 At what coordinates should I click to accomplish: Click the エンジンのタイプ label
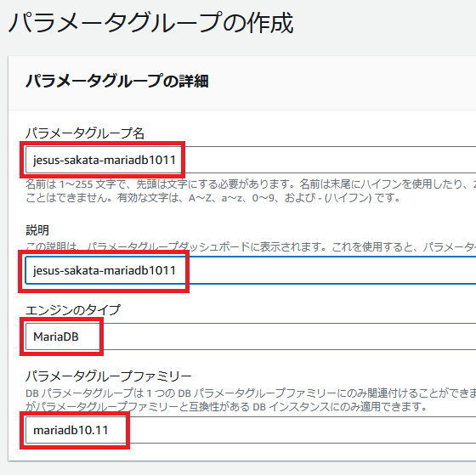[x=73, y=310]
